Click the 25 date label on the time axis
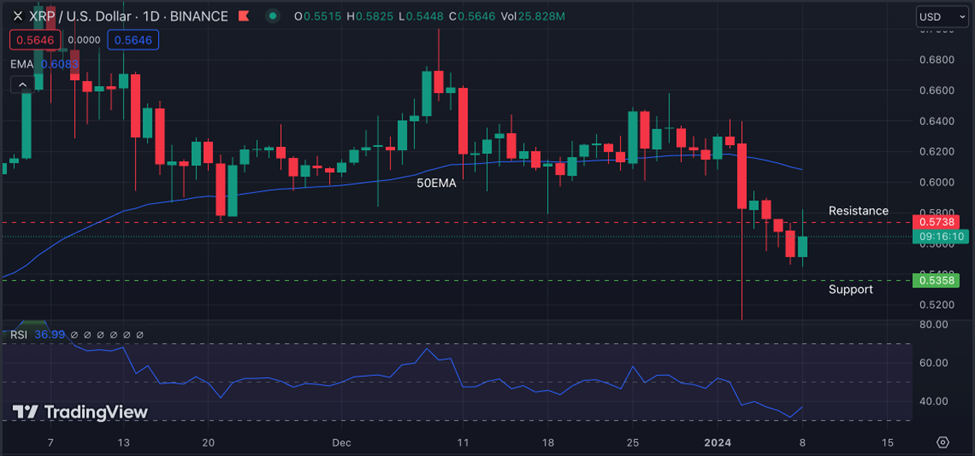The width and height of the screenshot is (975, 456). tap(632, 443)
